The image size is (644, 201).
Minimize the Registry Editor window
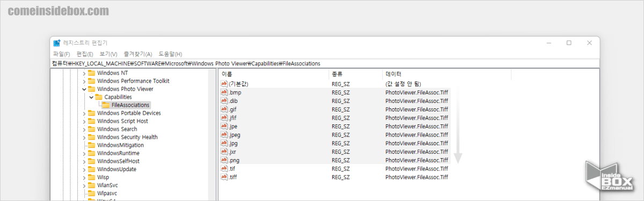click(x=548, y=43)
